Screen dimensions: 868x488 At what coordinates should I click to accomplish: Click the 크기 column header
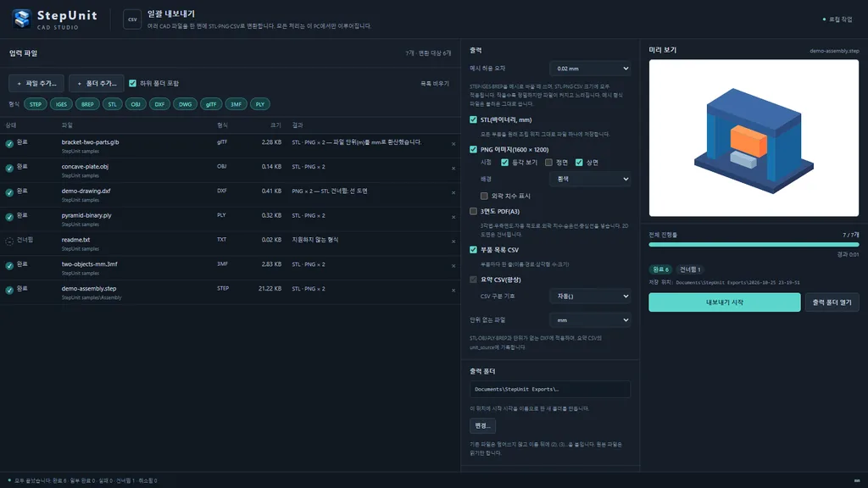[x=275, y=125]
